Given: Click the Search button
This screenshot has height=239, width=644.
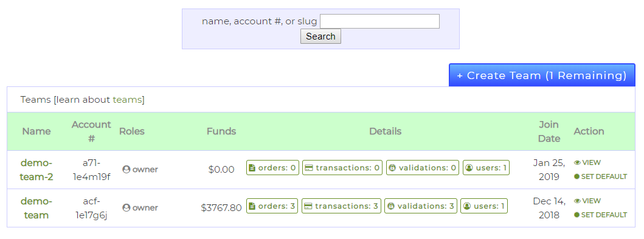Looking at the screenshot, I should point(320,36).
